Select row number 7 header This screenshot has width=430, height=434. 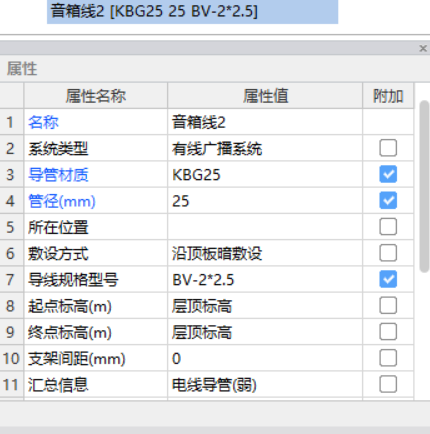tap(12, 279)
